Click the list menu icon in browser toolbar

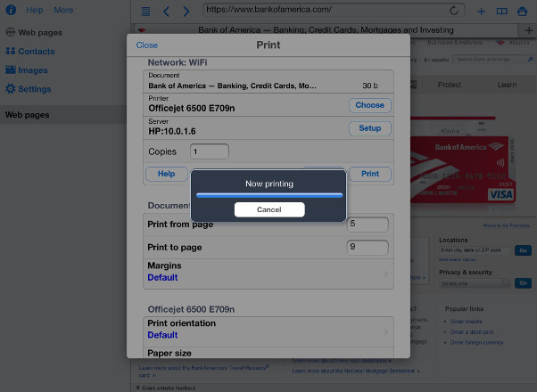coord(145,12)
